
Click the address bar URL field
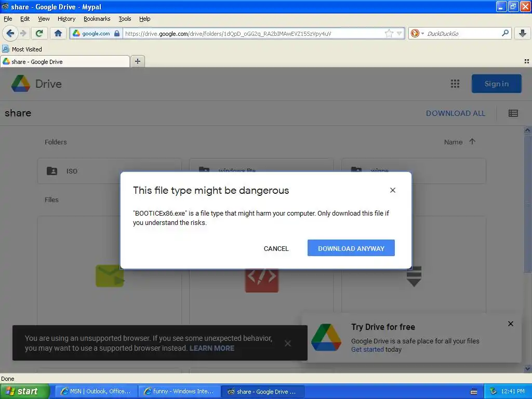click(254, 33)
